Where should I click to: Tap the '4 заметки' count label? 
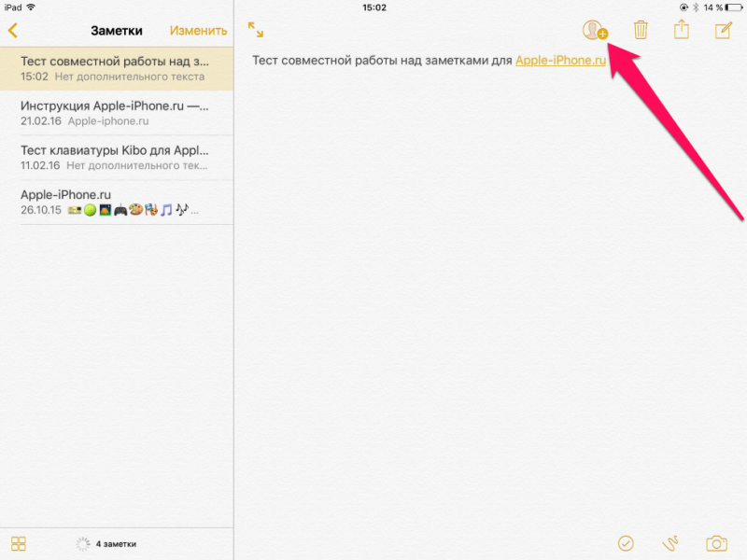click(x=116, y=544)
